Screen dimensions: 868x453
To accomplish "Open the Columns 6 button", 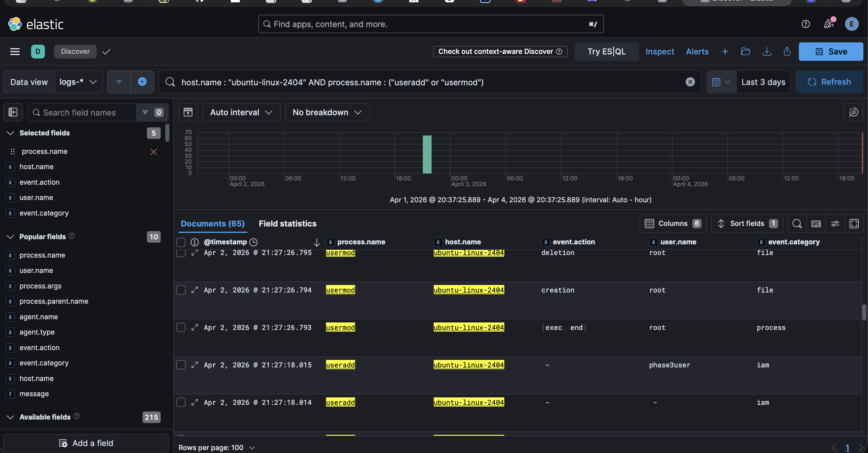I will click(673, 223).
